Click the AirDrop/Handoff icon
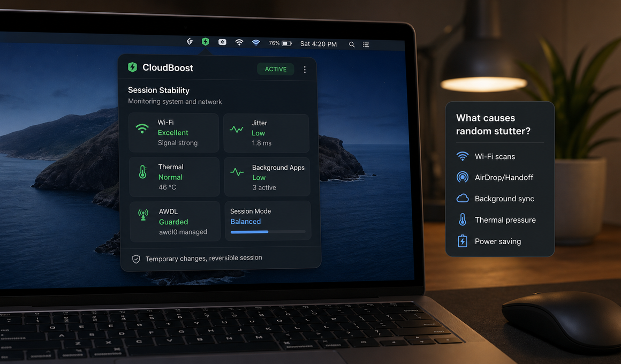 coord(462,177)
